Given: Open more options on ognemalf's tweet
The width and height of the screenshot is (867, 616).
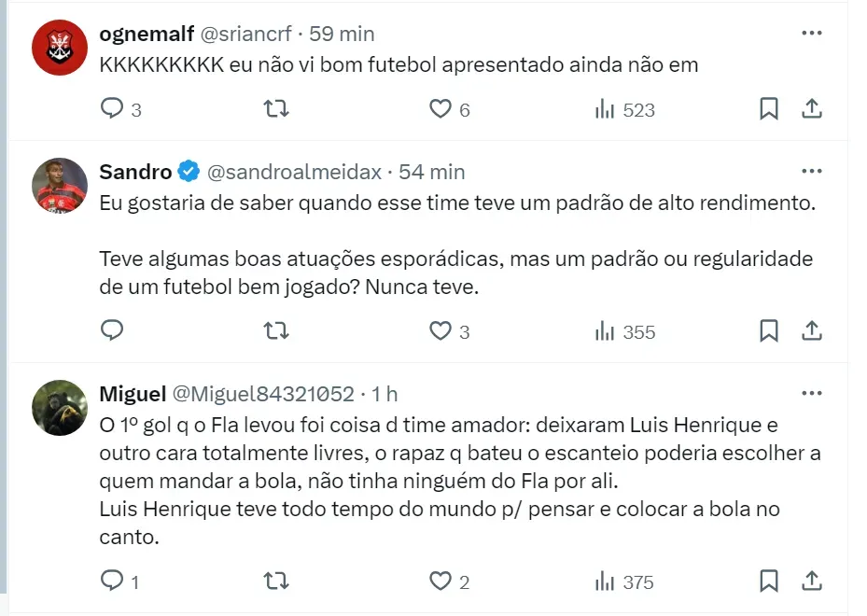Looking at the screenshot, I should click(x=812, y=34).
